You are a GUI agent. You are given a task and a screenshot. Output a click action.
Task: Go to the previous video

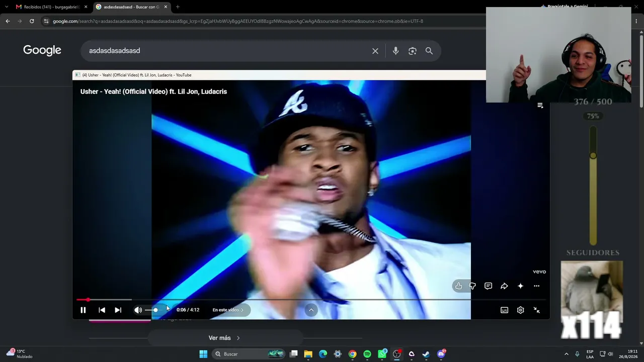pos(102,310)
